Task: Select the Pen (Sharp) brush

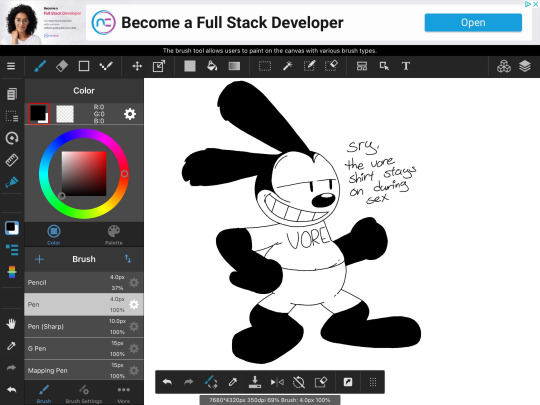Action: [x=84, y=326]
